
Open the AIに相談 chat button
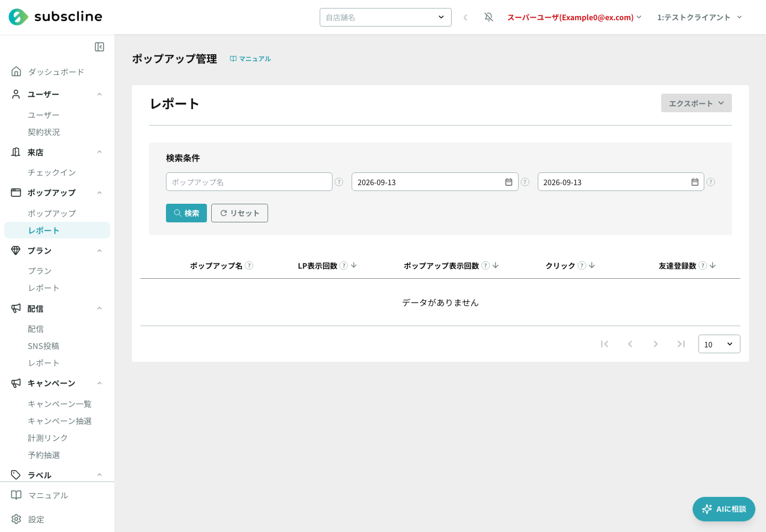pyautogui.click(x=724, y=509)
